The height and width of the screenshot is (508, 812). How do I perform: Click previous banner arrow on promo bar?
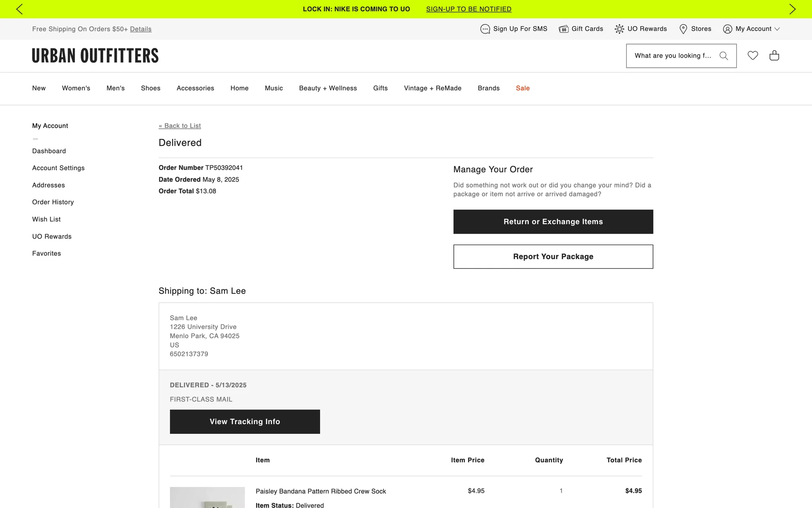[19, 9]
